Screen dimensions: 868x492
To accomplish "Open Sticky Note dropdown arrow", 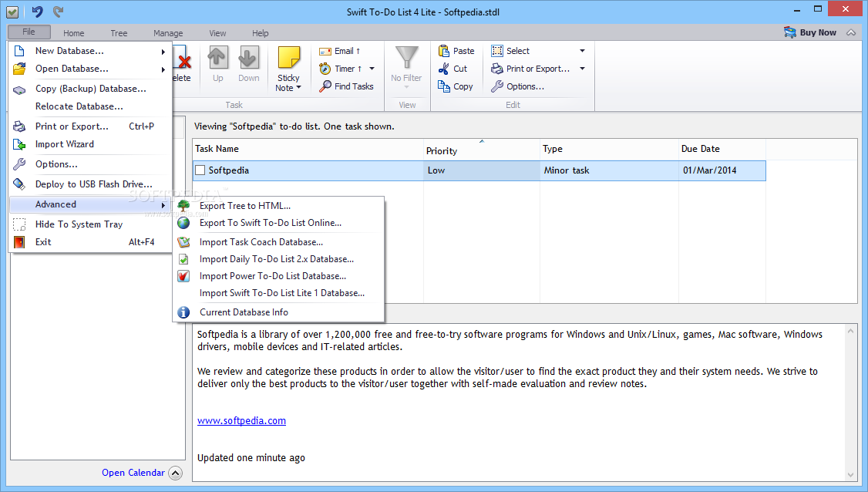I will (298, 88).
